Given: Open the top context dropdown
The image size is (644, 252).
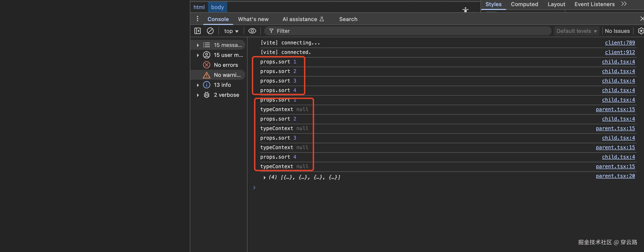Looking at the screenshot, I should [231, 31].
